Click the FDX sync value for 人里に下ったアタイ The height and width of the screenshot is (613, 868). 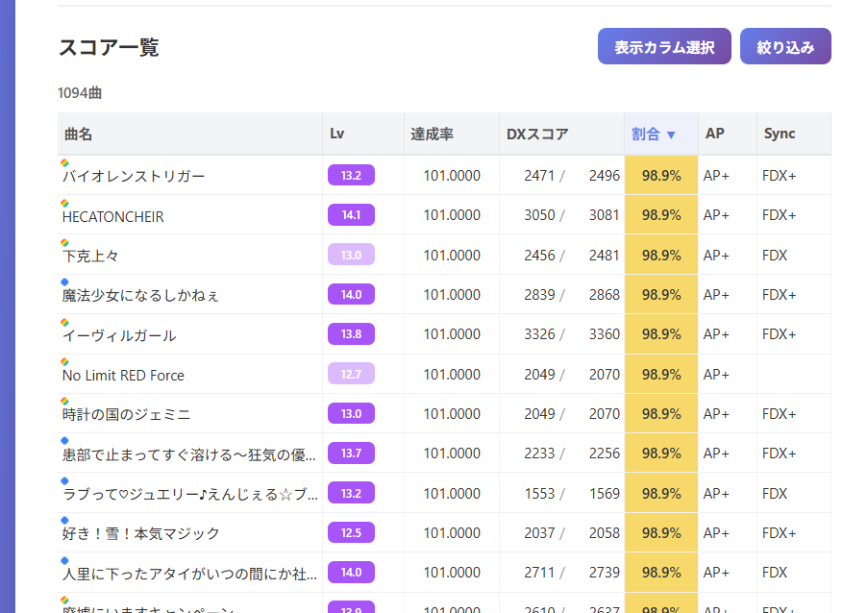[x=775, y=573]
